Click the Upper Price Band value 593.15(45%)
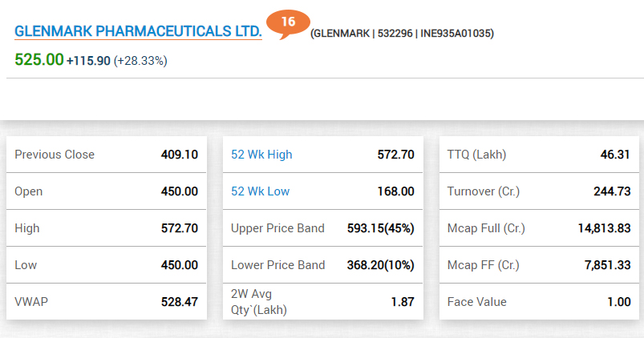 coord(380,228)
